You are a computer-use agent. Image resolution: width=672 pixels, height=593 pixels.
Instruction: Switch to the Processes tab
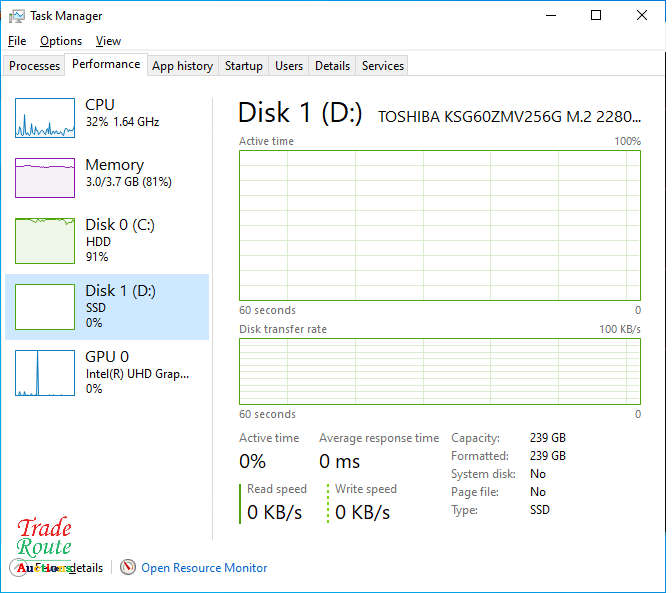35,66
